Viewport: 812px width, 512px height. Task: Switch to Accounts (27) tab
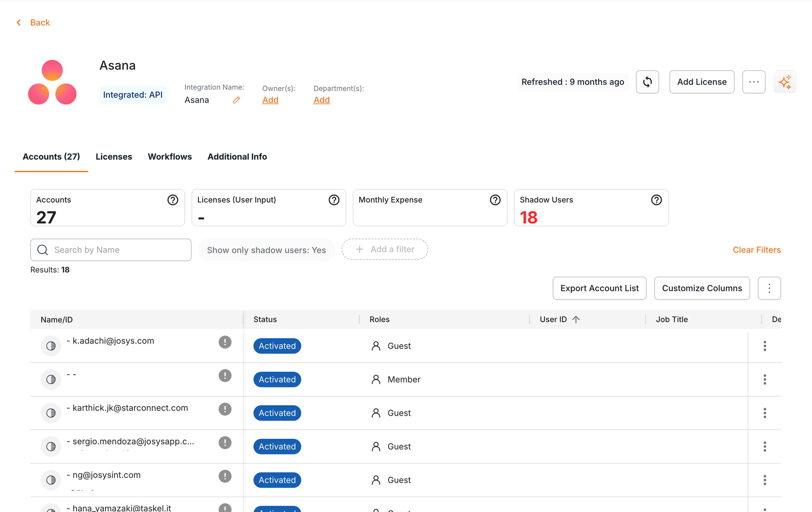pyautogui.click(x=51, y=157)
